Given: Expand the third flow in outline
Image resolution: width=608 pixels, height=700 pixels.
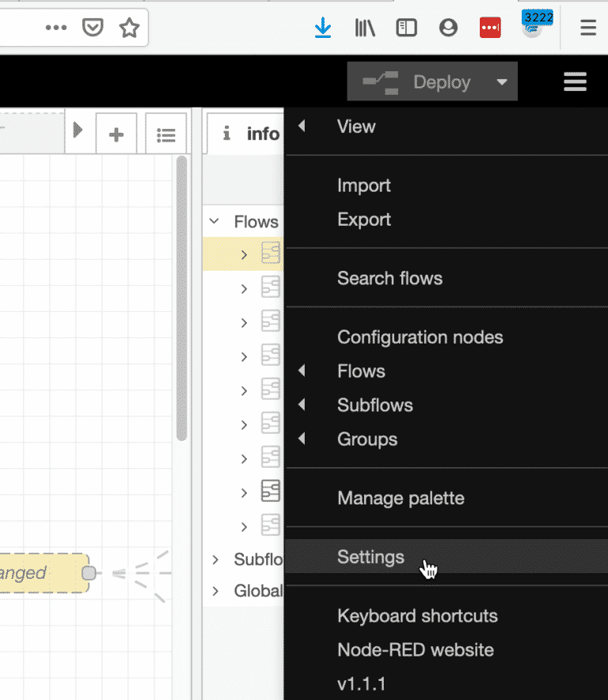Looking at the screenshot, I should click(244, 323).
